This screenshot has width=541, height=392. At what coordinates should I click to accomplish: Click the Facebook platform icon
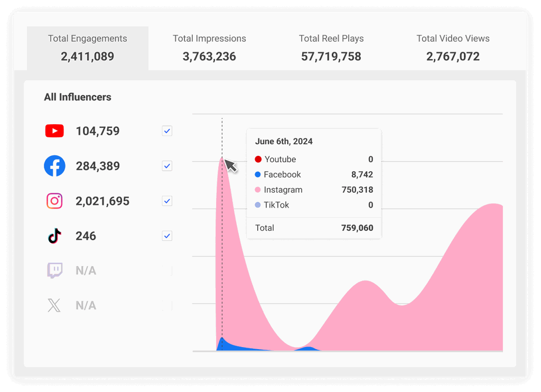coord(54,166)
